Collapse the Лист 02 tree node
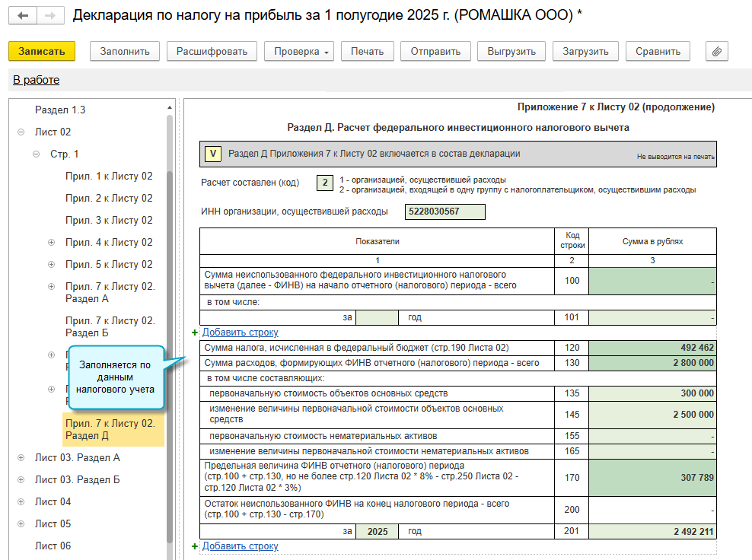Screen dimensions: 752x560 pos(21,132)
